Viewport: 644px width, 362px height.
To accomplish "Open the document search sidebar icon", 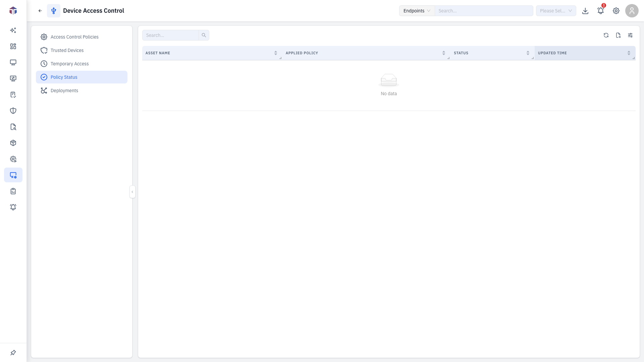I will pos(13,127).
